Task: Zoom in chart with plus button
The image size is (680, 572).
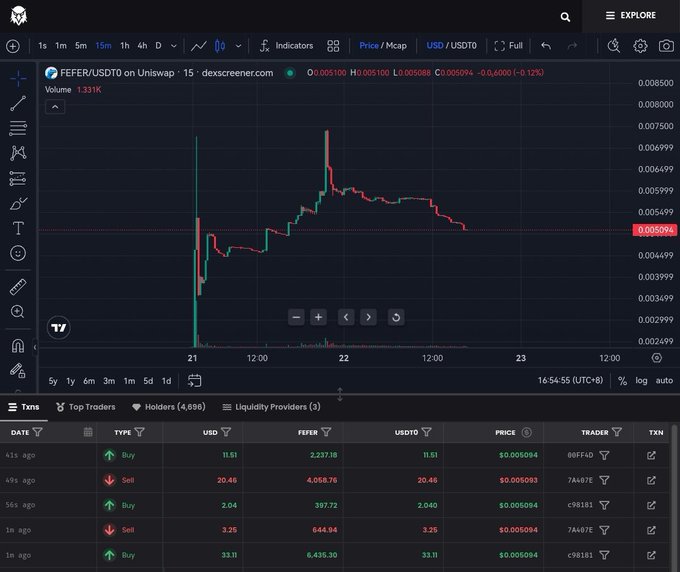Action: pyautogui.click(x=318, y=317)
